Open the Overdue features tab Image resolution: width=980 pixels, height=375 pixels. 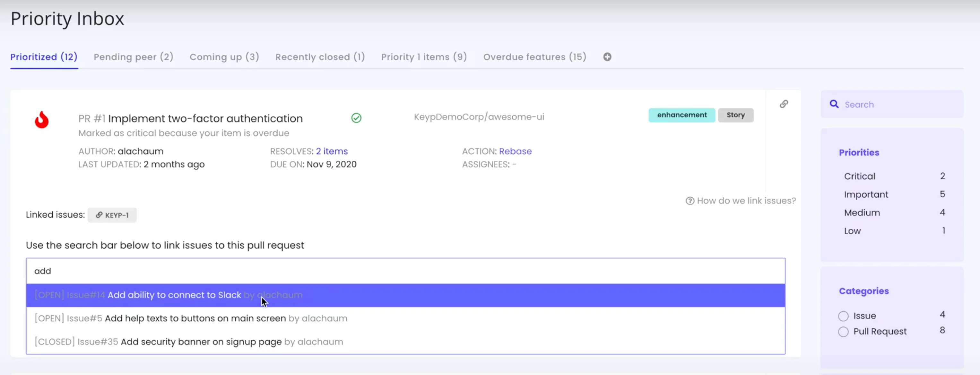point(534,57)
